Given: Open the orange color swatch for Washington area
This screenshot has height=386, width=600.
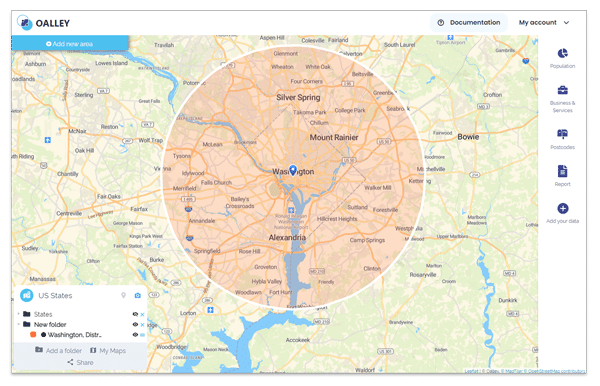Looking at the screenshot, I should 33,335.
